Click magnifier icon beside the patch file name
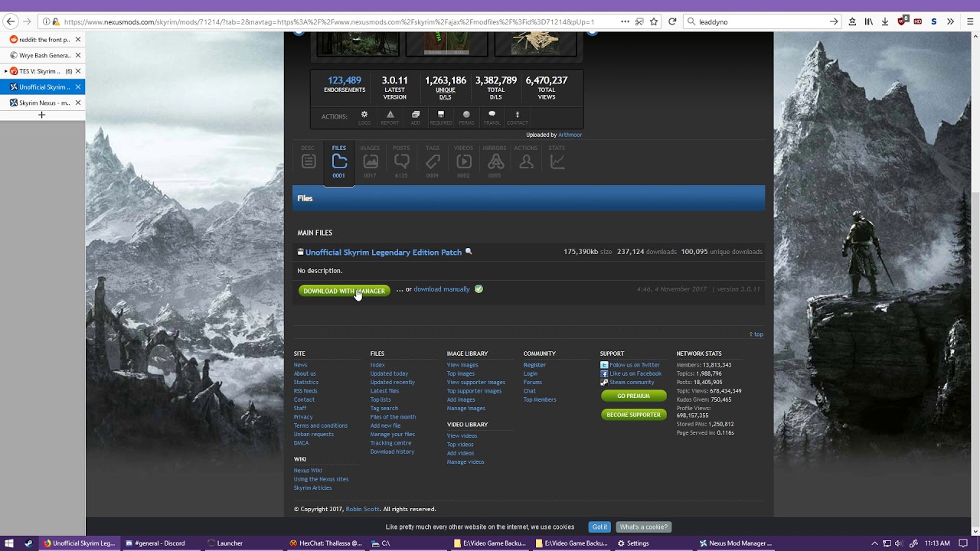 [x=469, y=251]
